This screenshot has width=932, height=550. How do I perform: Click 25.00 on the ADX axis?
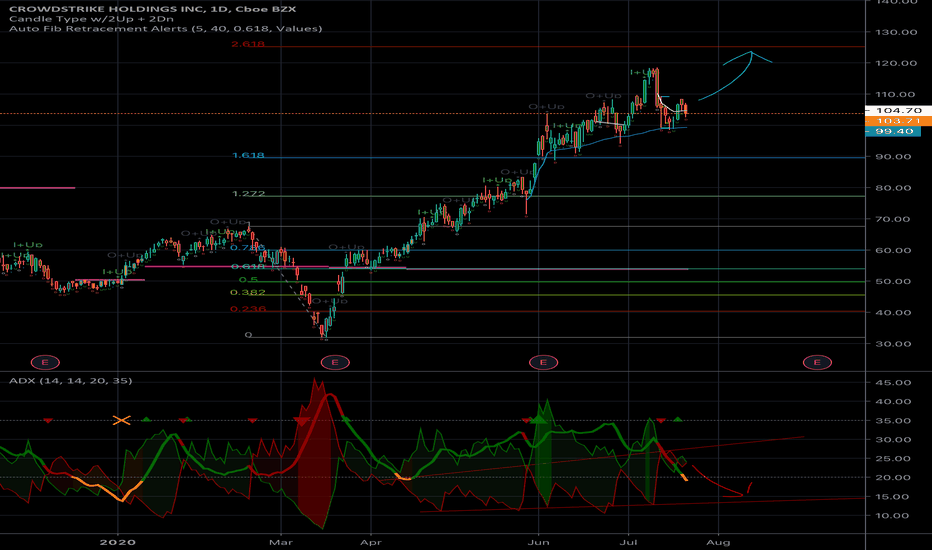click(x=894, y=458)
